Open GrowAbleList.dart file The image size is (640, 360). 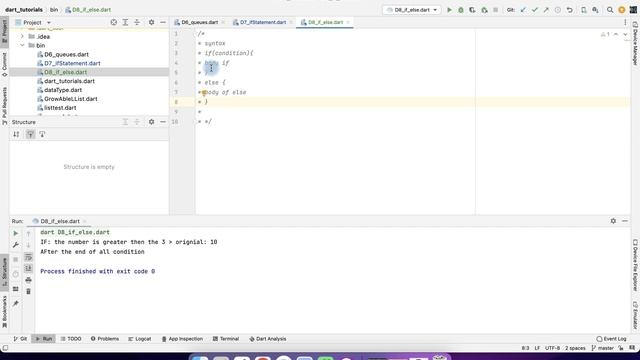click(x=70, y=99)
